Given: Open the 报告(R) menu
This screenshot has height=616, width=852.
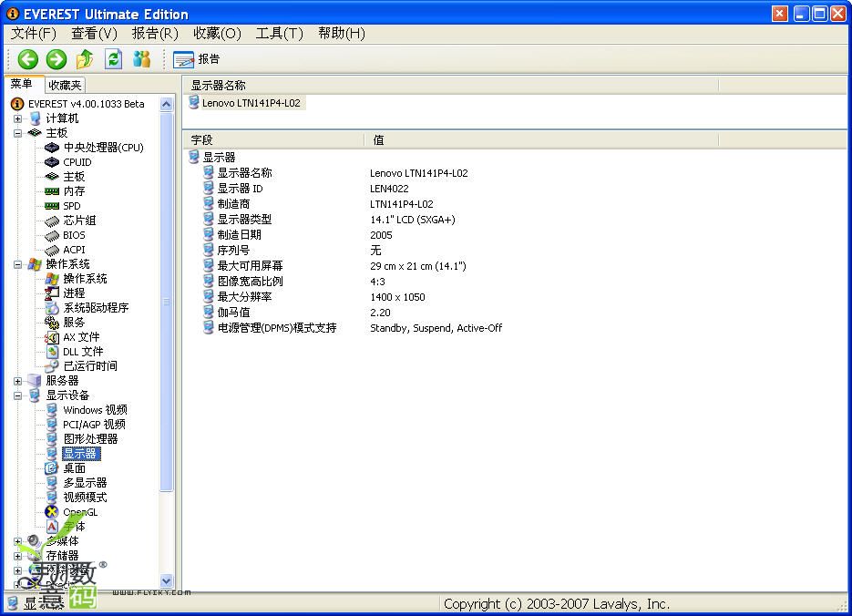Looking at the screenshot, I should point(155,34).
